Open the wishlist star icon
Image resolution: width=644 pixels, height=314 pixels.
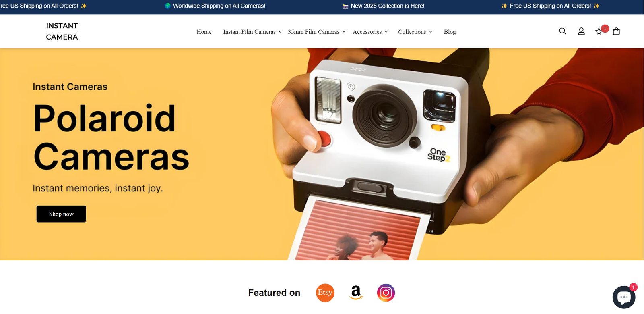tap(599, 31)
